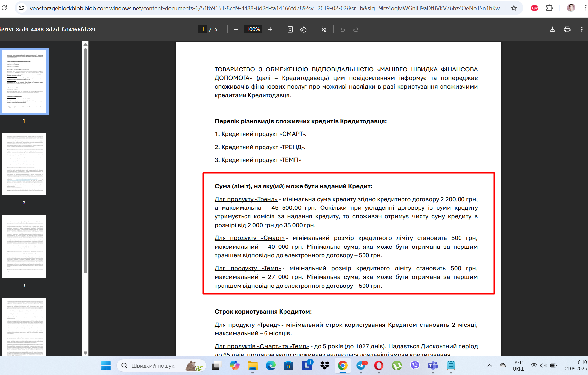588x375 pixels.
Task: Open the Extensions puzzle icon
Action: click(550, 8)
